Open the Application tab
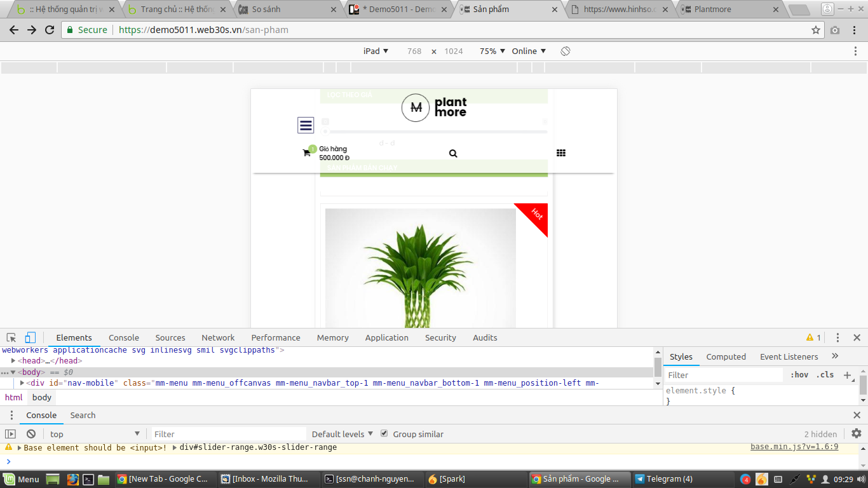868x488 pixels. (x=387, y=337)
